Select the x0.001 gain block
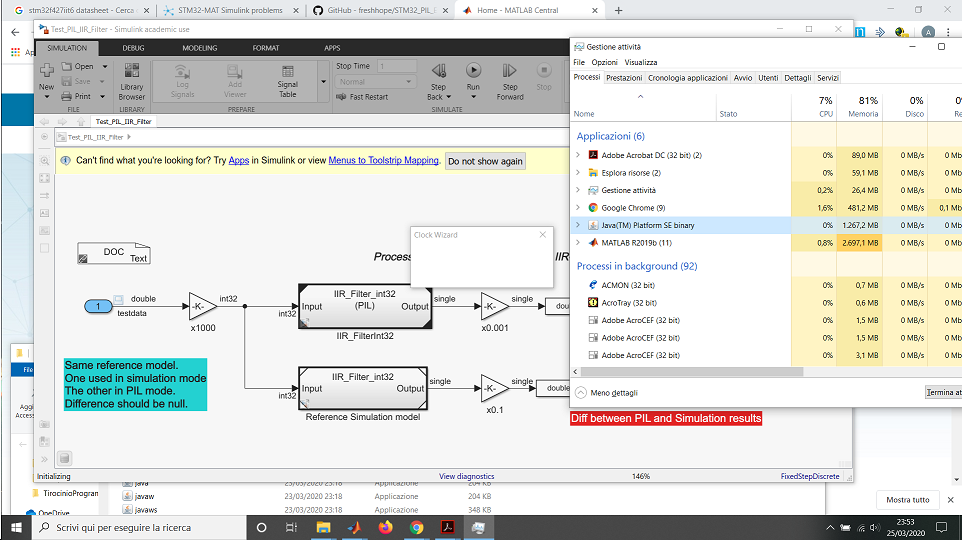Screen dimensions: 962x540 494,306
